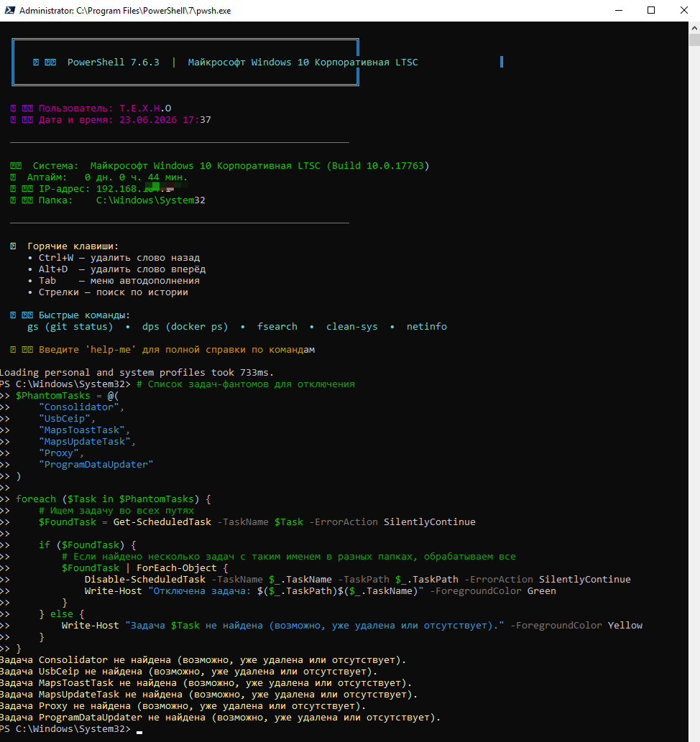The width and height of the screenshot is (700, 742).
Task: Click the comment 'Список задач-фантомов для отключения'
Action: point(245,384)
